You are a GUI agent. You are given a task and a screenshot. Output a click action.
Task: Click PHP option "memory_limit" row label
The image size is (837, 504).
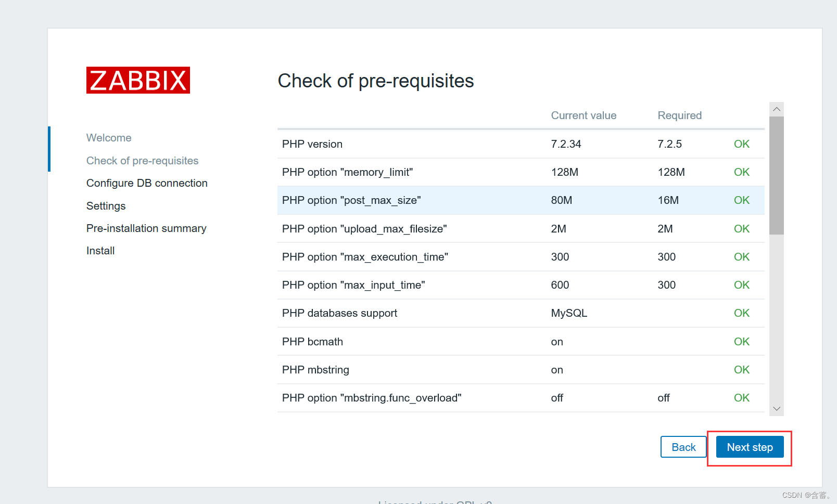point(348,172)
